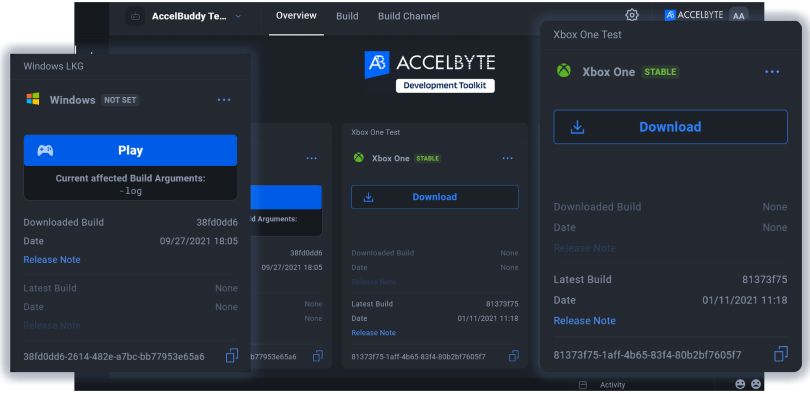Copy build ID in large Xbox One card
Viewport: 810px width, 394px height.
(x=781, y=354)
